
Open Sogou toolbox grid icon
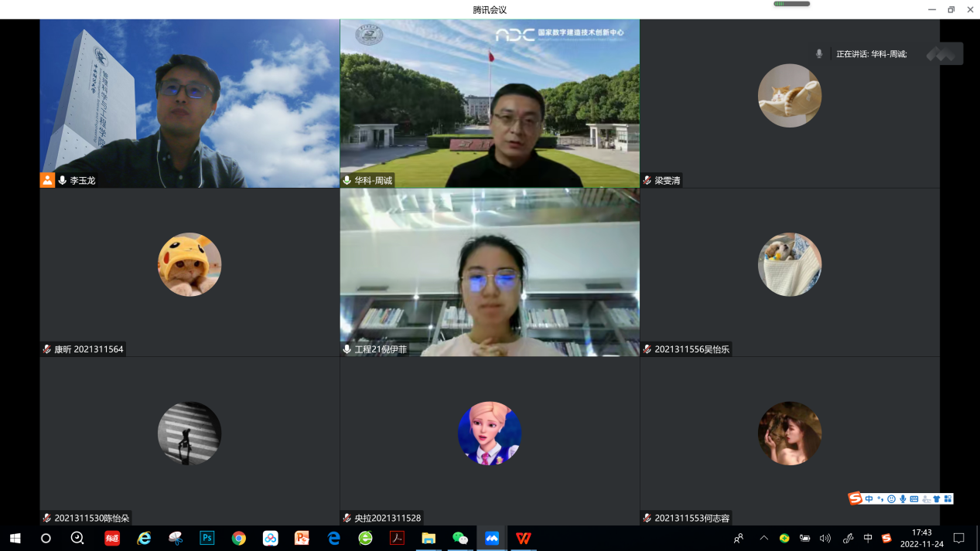point(948,498)
